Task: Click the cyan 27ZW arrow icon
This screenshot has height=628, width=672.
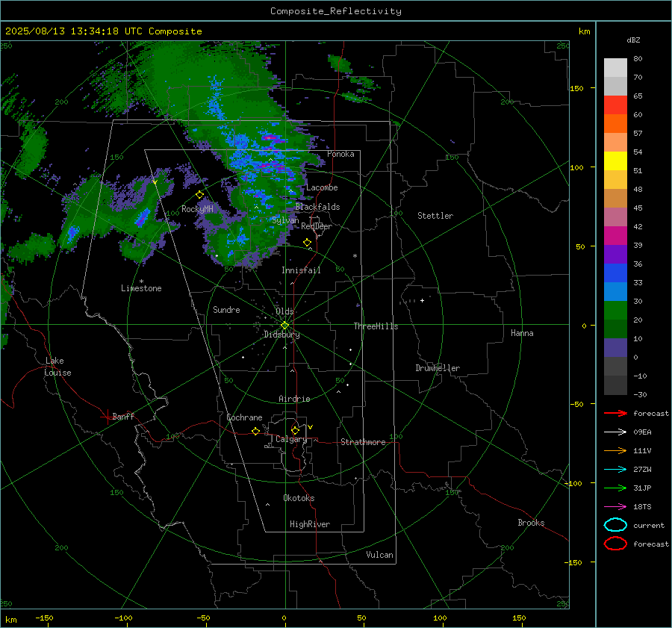Action: [x=615, y=469]
